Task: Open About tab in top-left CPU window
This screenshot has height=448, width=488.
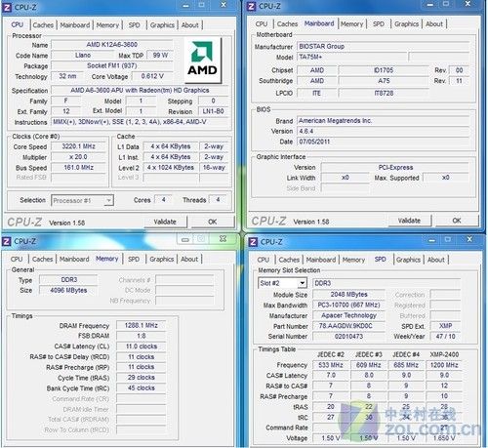Action: pyautogui.click(x=190, y=25)
